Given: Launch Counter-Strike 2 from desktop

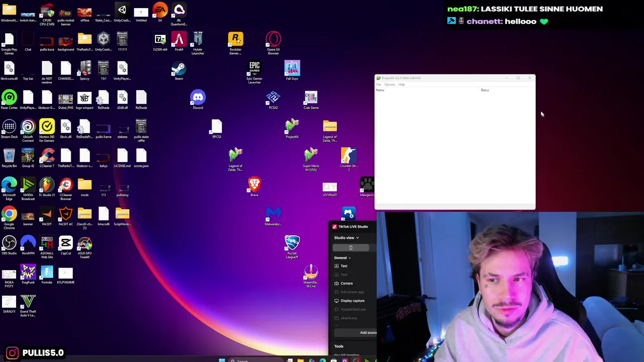Looking at the screenshot, I should pos(349,160).
